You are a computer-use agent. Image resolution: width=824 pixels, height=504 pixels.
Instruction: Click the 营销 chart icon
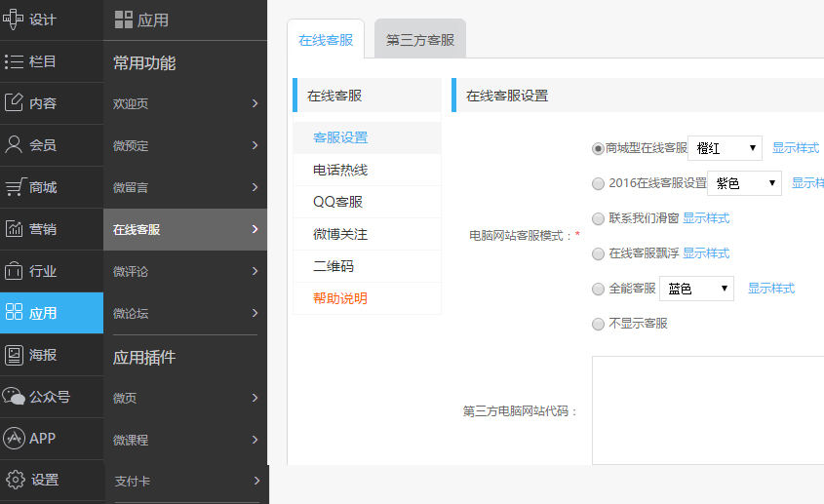click(x=15, y=229)
